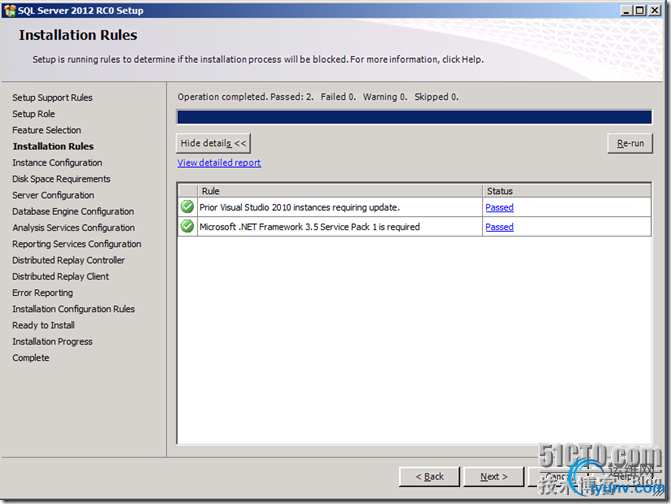
Task: Select the Analysis Services Configuration step
Action: pyautogui.click(x=73, y=228)
